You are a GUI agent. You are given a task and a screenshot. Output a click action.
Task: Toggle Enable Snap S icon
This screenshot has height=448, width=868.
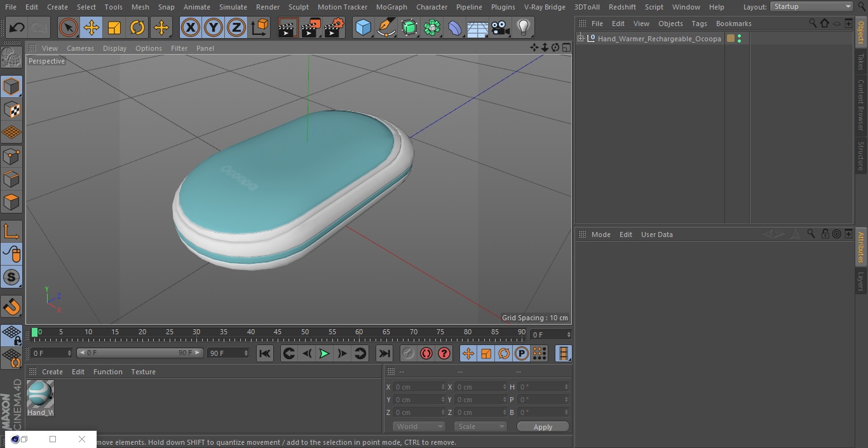point(11,277)
